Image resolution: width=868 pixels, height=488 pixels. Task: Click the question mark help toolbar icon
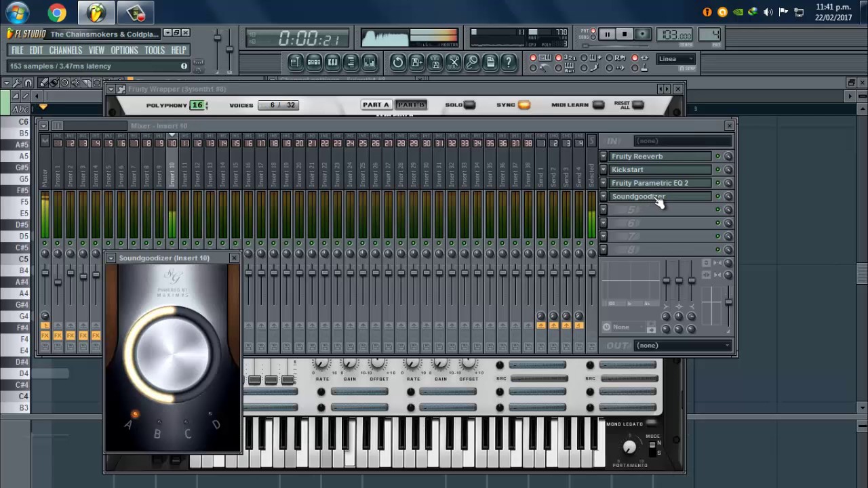point(509,62)
